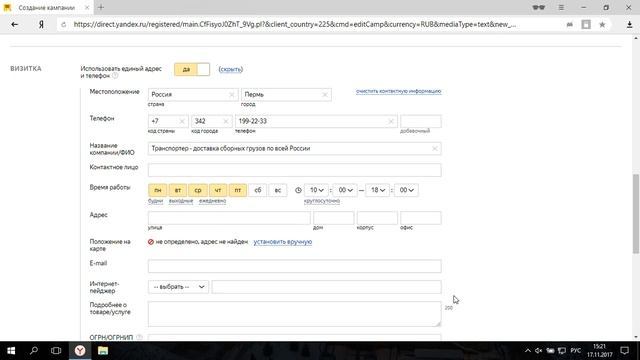Click the дом address field

[333, 218]
